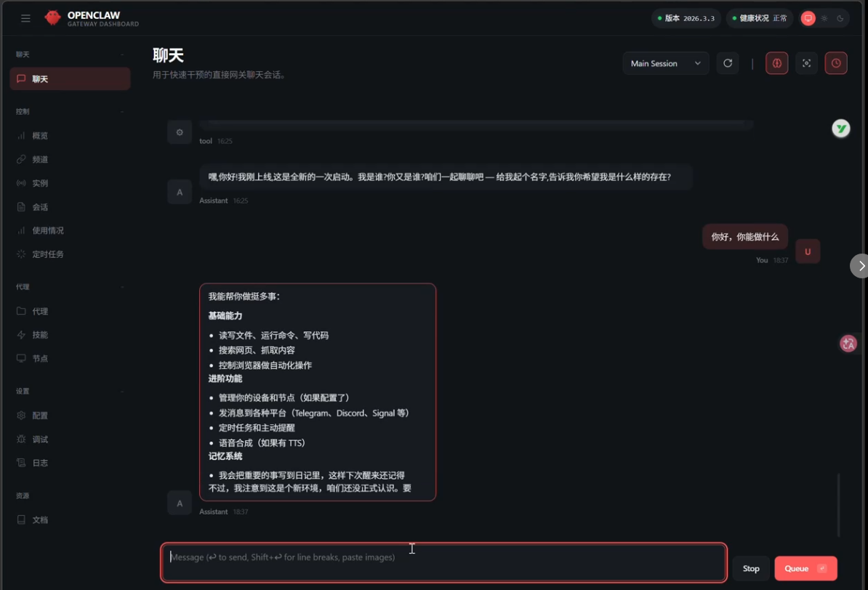This screenshot has height=590, width=868.
Task: Click the hamburger menu icon
Action: click(25, 18)
